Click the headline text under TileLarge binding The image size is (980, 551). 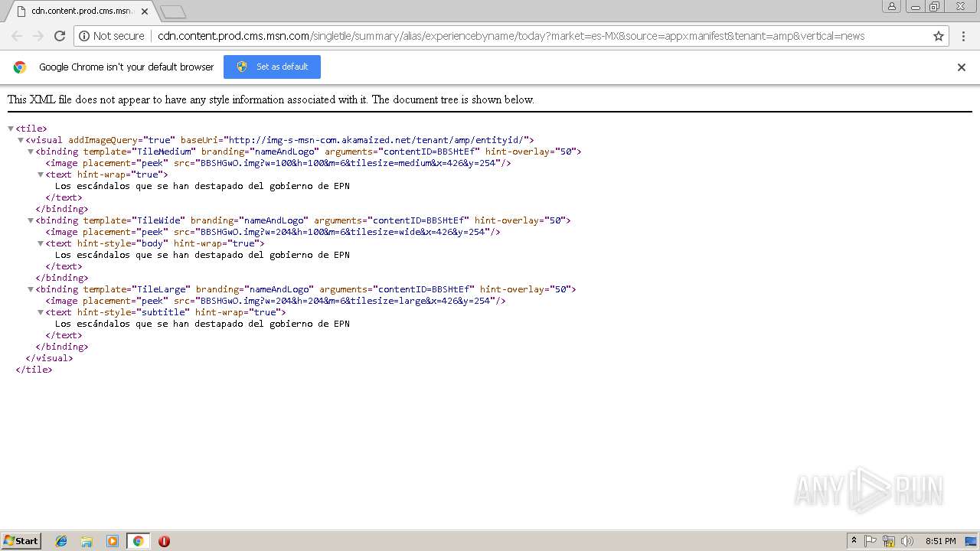point(202,324)
